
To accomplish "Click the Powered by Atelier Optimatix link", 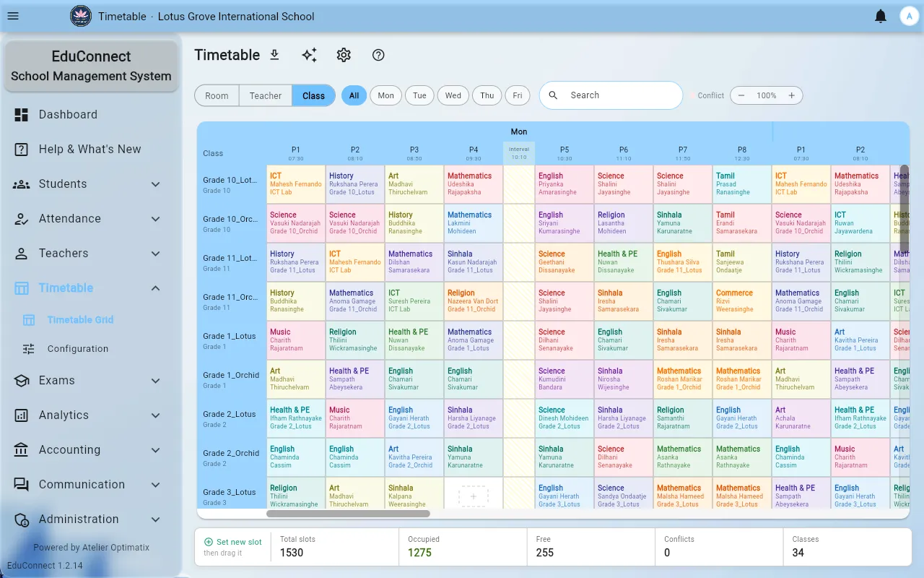I will click(x=91, y=548).
